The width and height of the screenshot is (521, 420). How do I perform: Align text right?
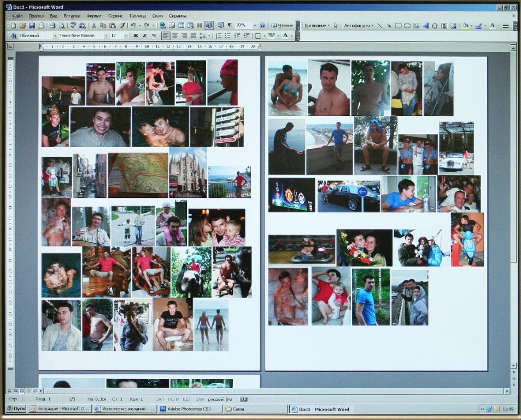[x=184, y=36]
